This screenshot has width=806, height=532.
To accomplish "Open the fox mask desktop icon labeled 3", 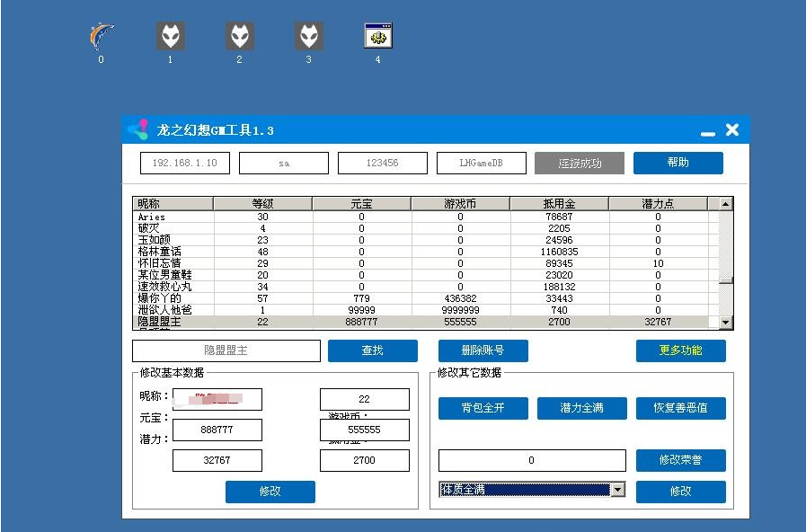I will (x=309, y=37).
